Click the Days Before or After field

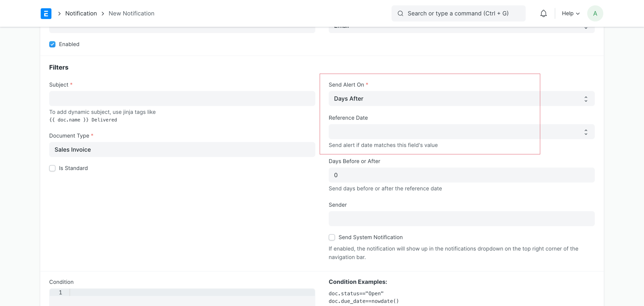coord(462,175)
